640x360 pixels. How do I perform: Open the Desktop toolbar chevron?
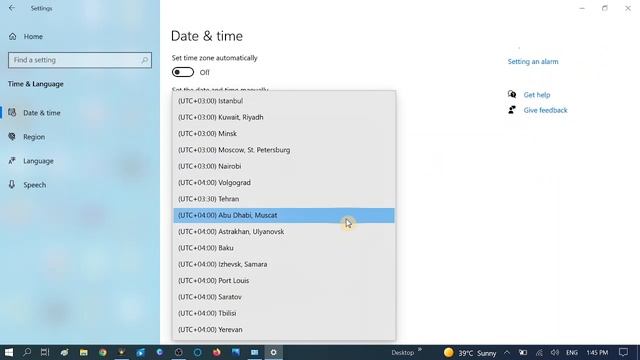(420, 350)
